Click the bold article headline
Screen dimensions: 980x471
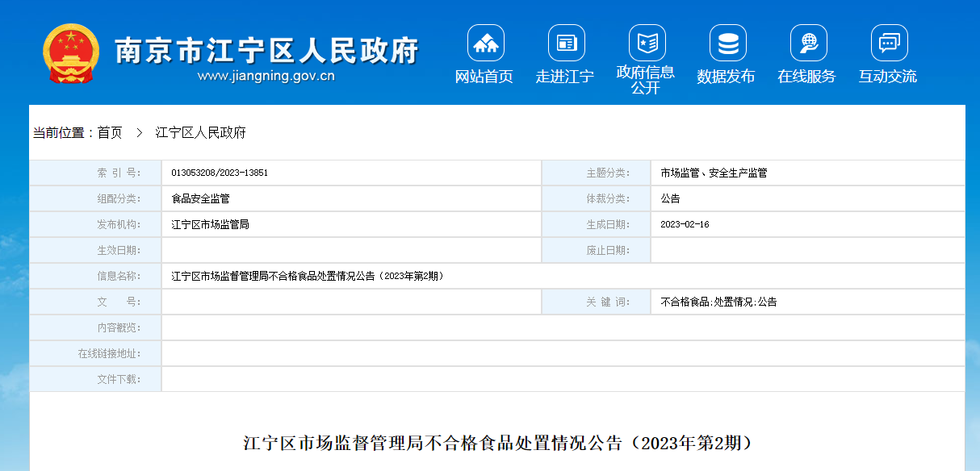click(498, 443)
